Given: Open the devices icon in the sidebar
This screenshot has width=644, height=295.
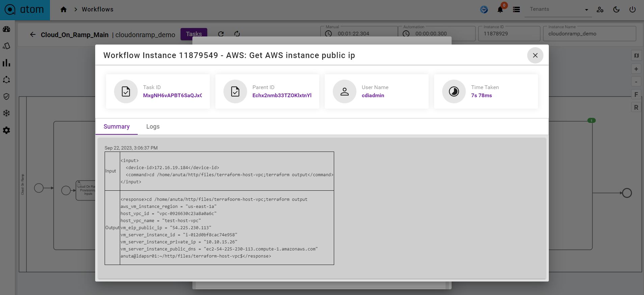Looking at the screenshot, I should pyautogui.click(x=6, y=46).
